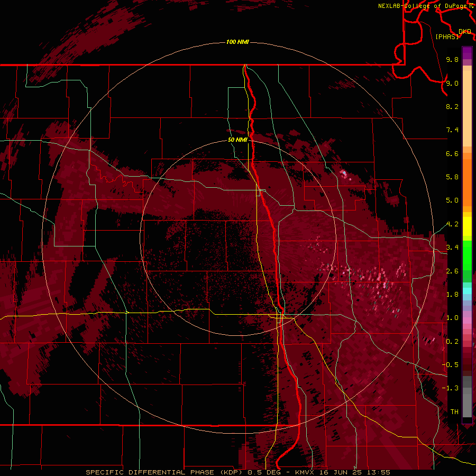The height and width of the screenshot is (476, 476).
Task: Click the 1.0 value on the color scale
Action: [452, 318]
